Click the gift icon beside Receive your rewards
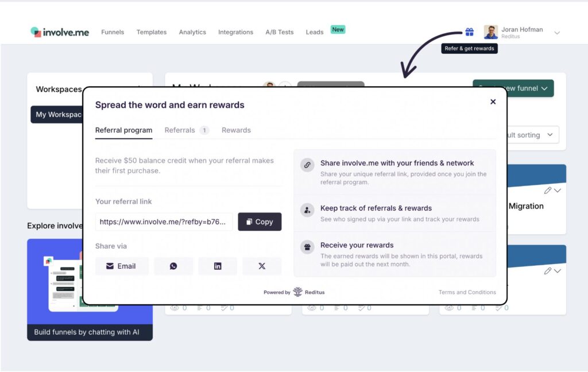This screenshot has width=588, height=372. click(307, 247)
